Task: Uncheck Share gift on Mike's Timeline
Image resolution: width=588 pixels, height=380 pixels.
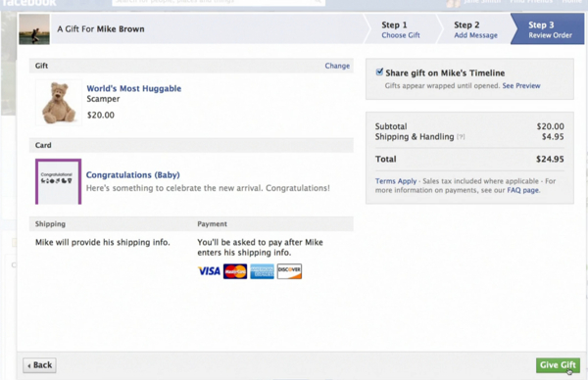Action: pos(379,71)
